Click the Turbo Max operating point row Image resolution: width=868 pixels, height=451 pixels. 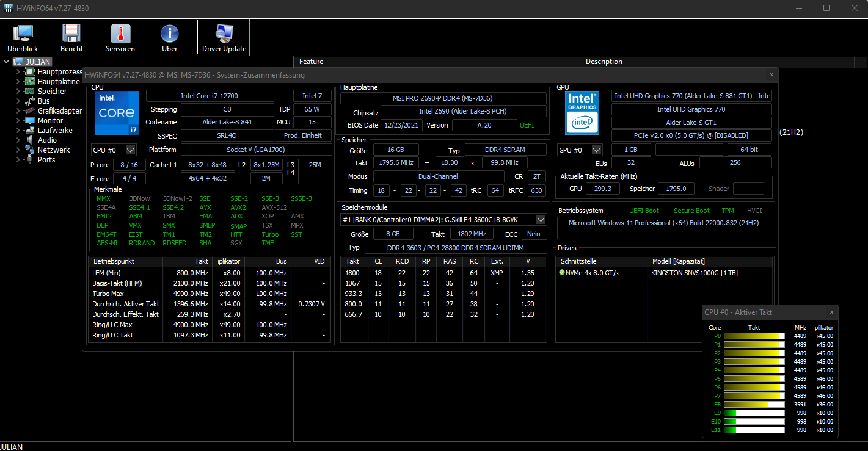click(210, 294)
